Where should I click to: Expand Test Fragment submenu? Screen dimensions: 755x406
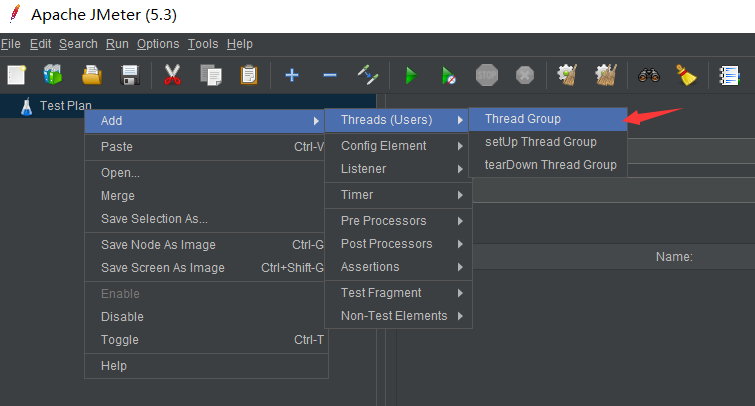click(x=397, y=293)
